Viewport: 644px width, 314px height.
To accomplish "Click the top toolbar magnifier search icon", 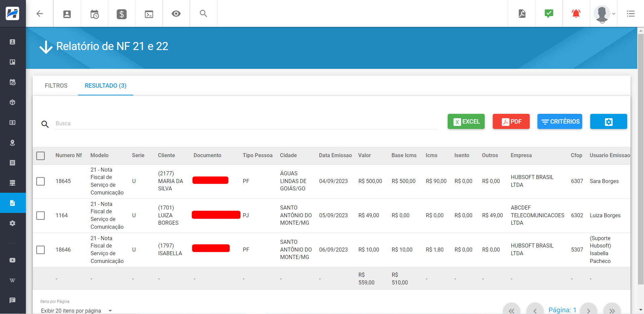I will (x=203, y=14).
